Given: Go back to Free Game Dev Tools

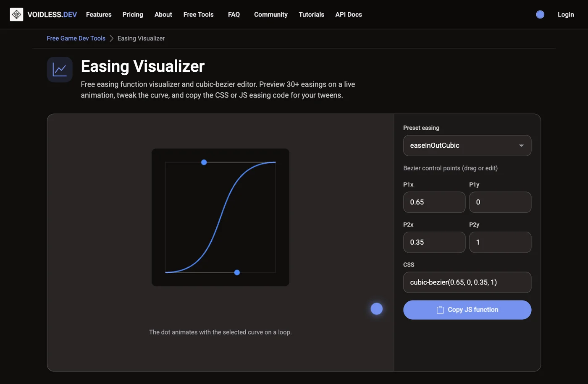Looking at the screenshot, I should point(76,38).
